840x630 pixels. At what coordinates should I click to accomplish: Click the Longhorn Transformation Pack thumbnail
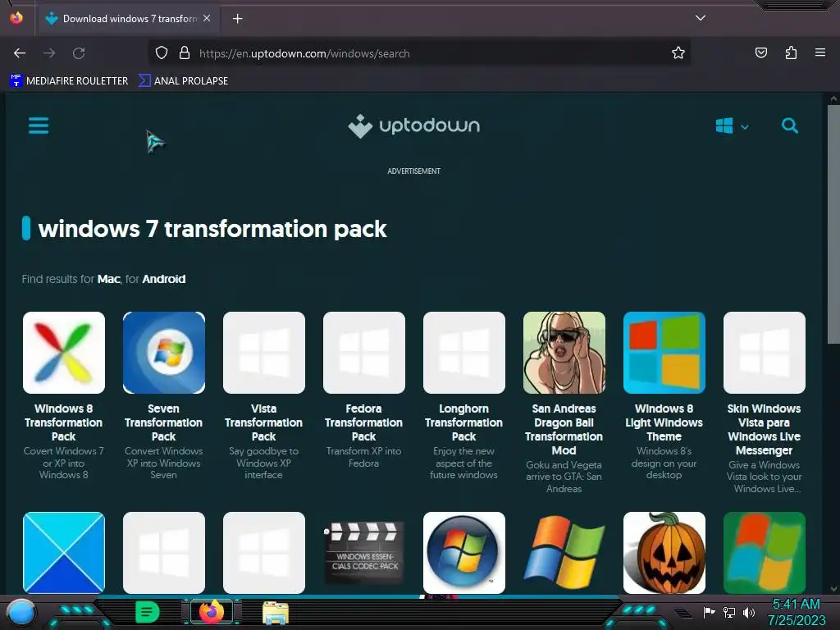click(464, 353)
